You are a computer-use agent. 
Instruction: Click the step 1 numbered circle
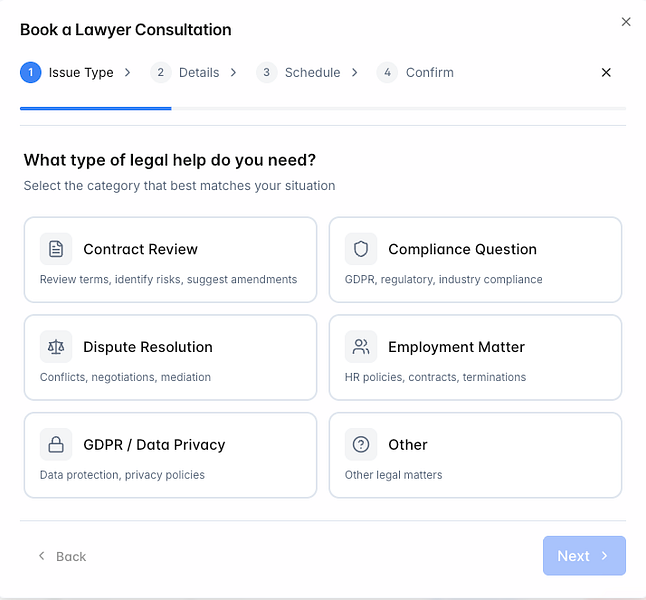pyautogui.click(x=31, y=72)
